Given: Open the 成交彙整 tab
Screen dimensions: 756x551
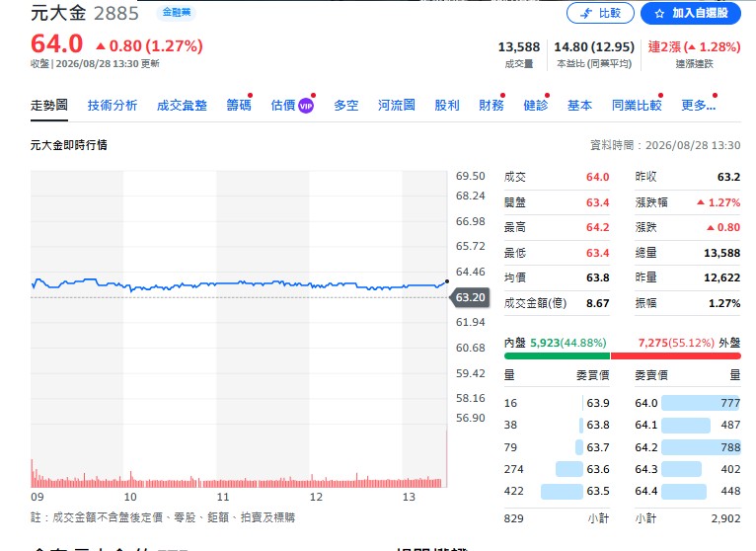Looking at the screenshot, I should coord(182,106).
